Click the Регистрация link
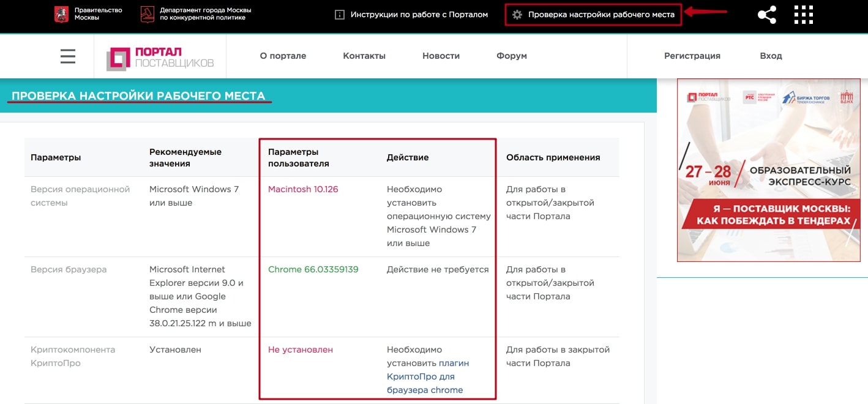The width and height of the screenshot is (868, 404). point(692,56)
